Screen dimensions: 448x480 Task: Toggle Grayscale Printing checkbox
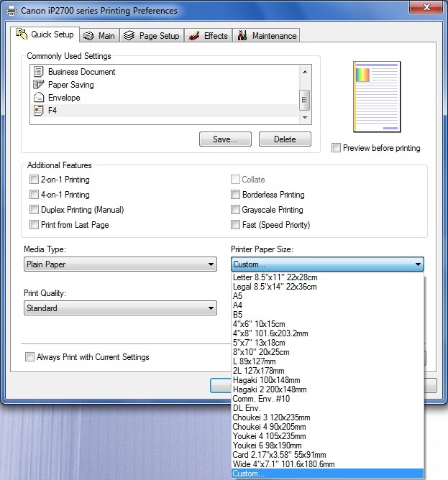tap(235, 210)
